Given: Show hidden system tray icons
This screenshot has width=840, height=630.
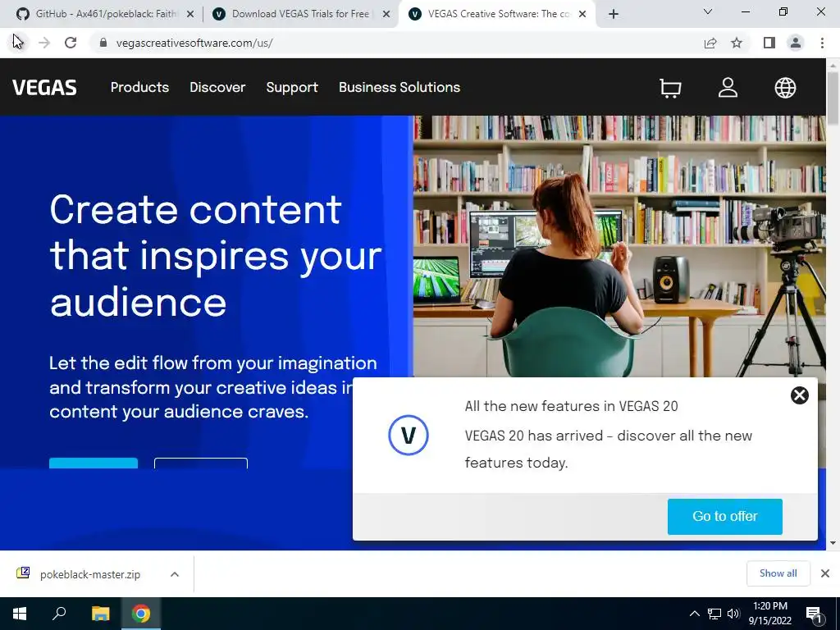Looking at the screenshot, I should pyautogui.click(x=694, y=614).
